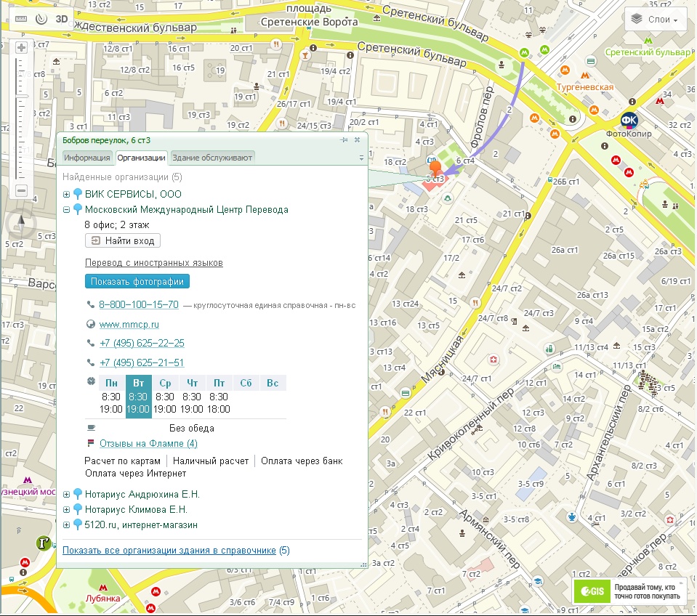Click the phone number +7 (495) 625-21-51
Screen dimensions: 697x616
coord(142,363)
